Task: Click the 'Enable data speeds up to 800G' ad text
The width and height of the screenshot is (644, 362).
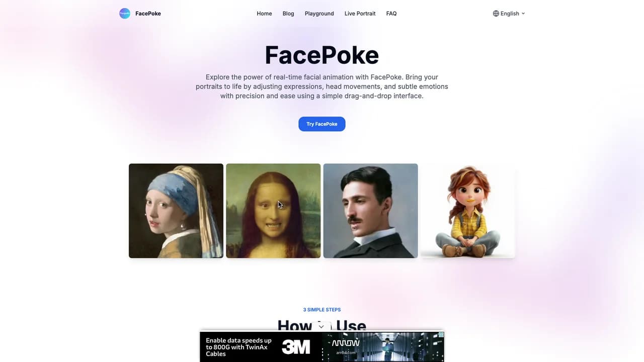Action: tap(238, 347)
